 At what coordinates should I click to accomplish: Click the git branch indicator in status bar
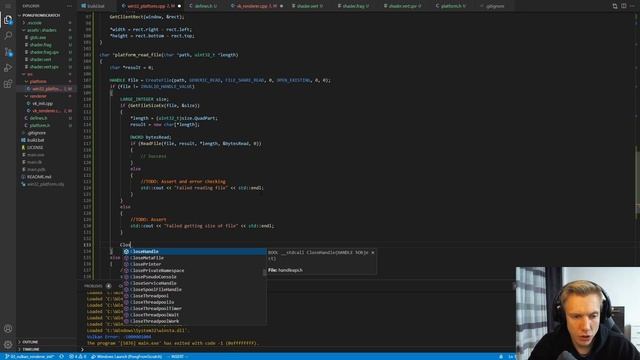[x=29, y=357]
